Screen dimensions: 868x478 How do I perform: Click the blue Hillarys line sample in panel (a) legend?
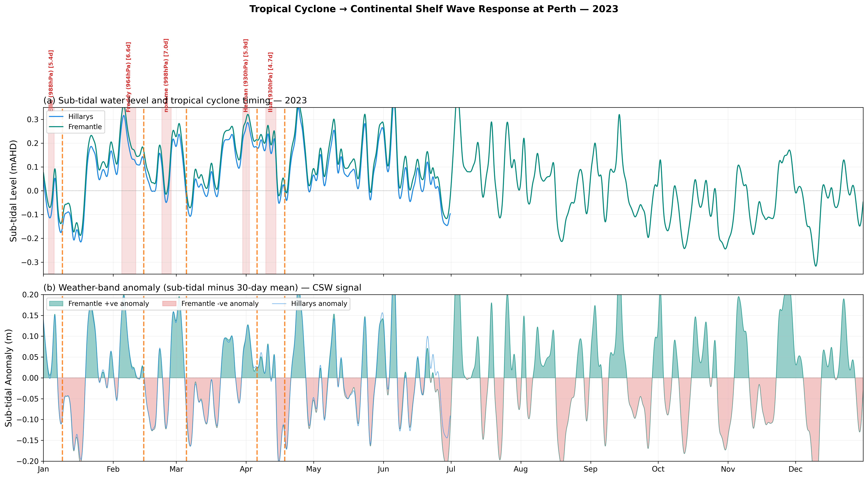click(x=56, y=117)
